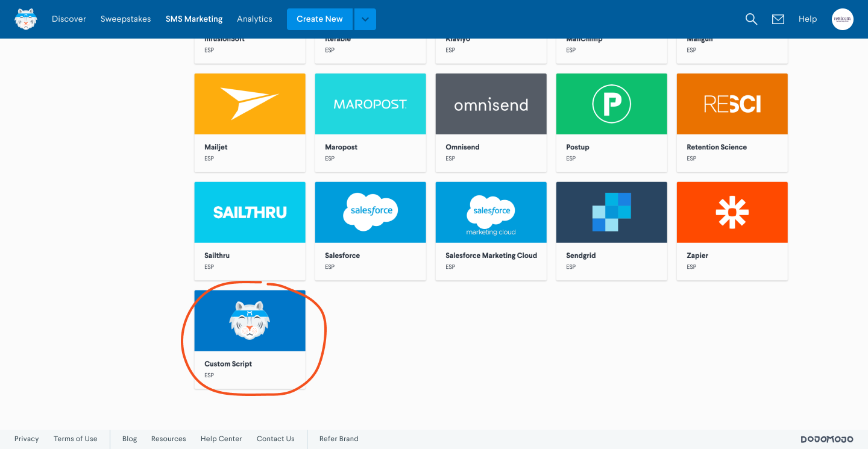
Task: Select the Mailjet paper plane logo
Action: [x=250, y=104]
